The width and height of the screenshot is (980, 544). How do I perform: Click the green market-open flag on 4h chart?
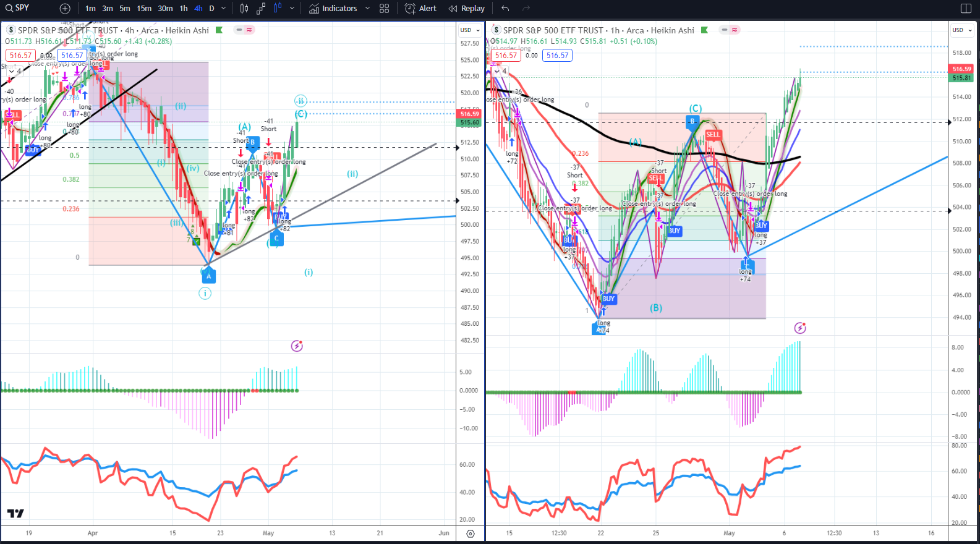[x=219, y=30]
